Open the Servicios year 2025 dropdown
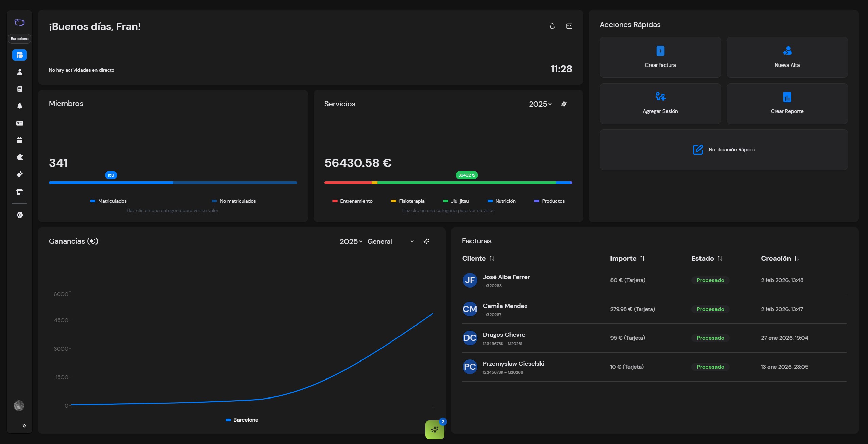The width and height of the screenshot is (868, 444). (540, 104)
